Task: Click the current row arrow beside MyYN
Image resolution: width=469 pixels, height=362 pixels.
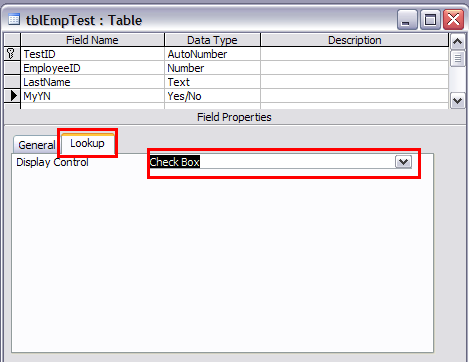Action: point(13,96)
